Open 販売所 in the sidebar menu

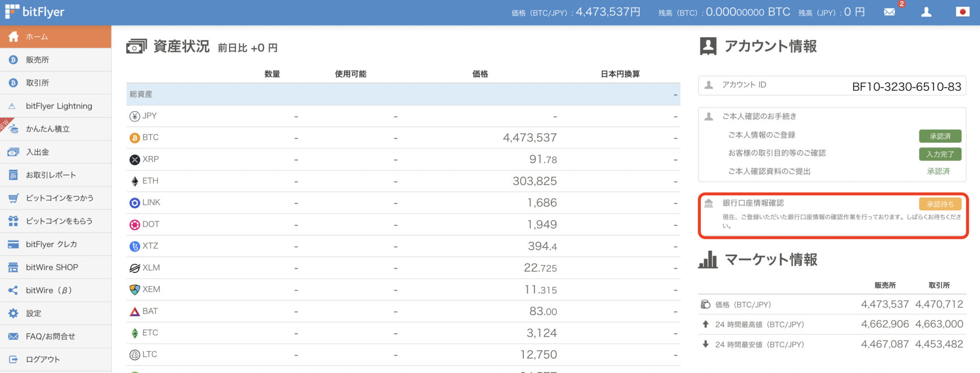pos(56,60)
